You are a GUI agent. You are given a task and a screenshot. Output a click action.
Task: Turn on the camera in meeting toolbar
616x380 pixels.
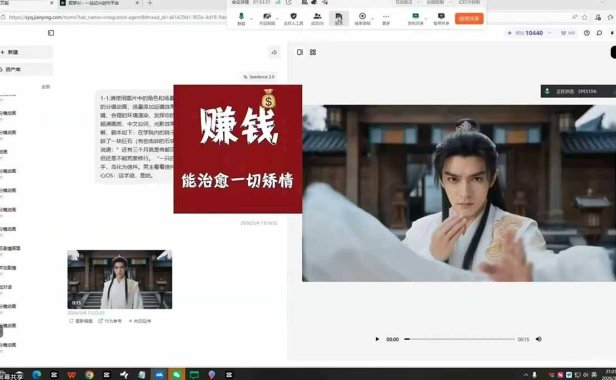pyautogui.click(x=267, y=18)
